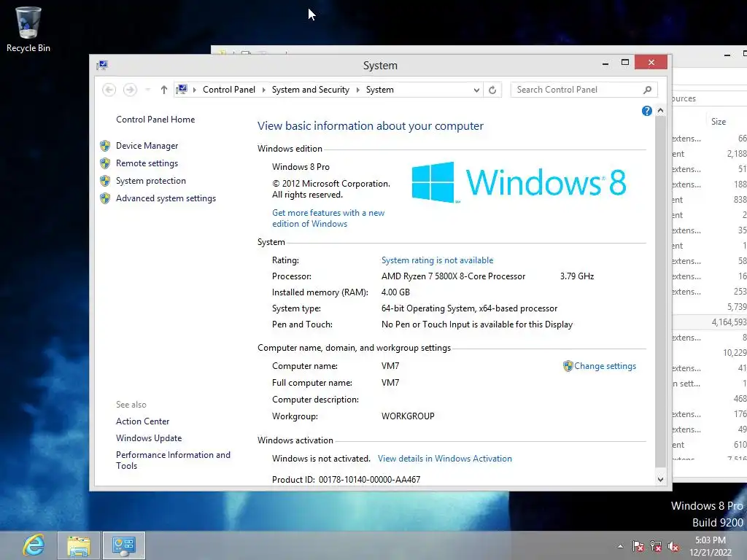Click the back navigation arrow in System window

coord(109,90)
